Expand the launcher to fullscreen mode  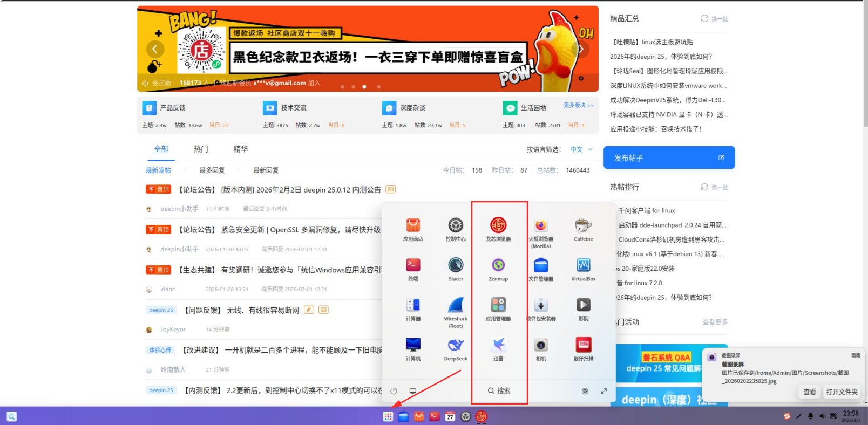pyautogui.click(x=604, y=391)
